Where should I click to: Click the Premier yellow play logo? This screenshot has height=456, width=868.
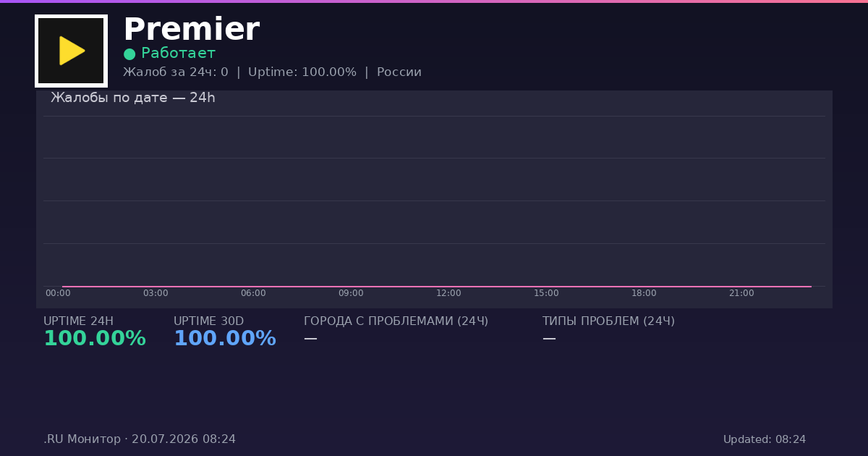click(71, 51)
